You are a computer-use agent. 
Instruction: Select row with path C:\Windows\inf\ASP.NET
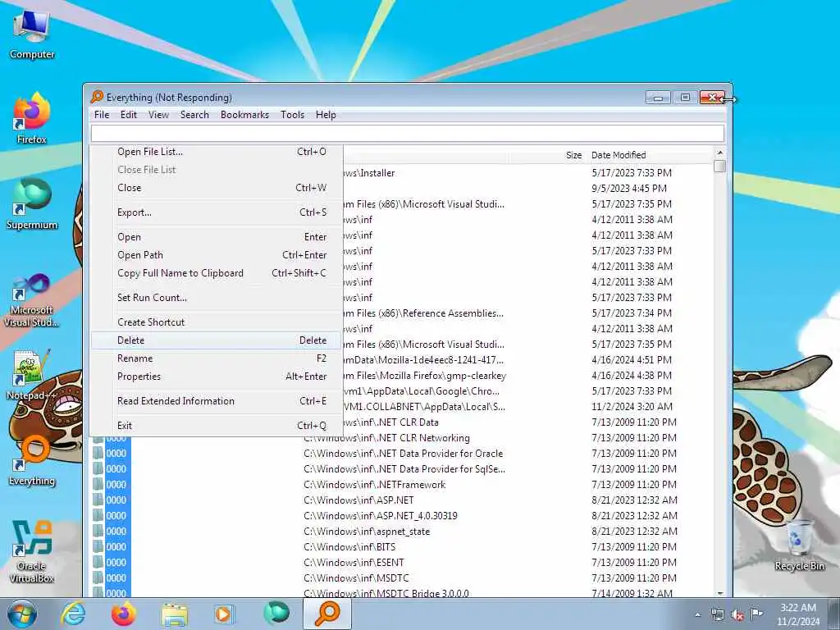(x=402, y=500)
